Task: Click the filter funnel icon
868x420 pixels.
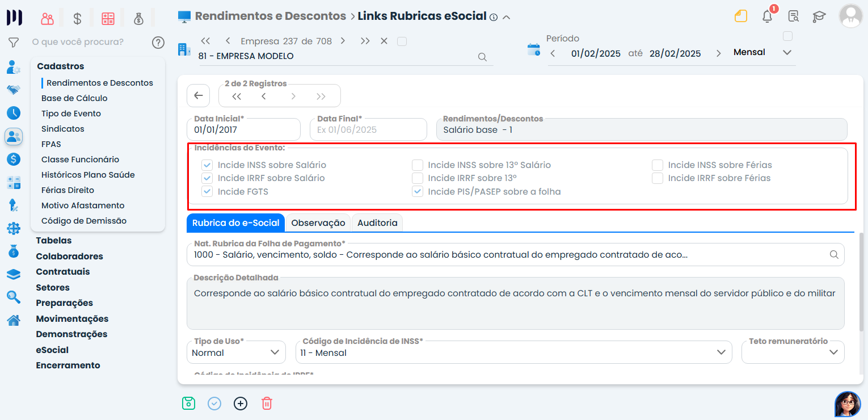Action: pyautogui.click(x=14, y=42)
